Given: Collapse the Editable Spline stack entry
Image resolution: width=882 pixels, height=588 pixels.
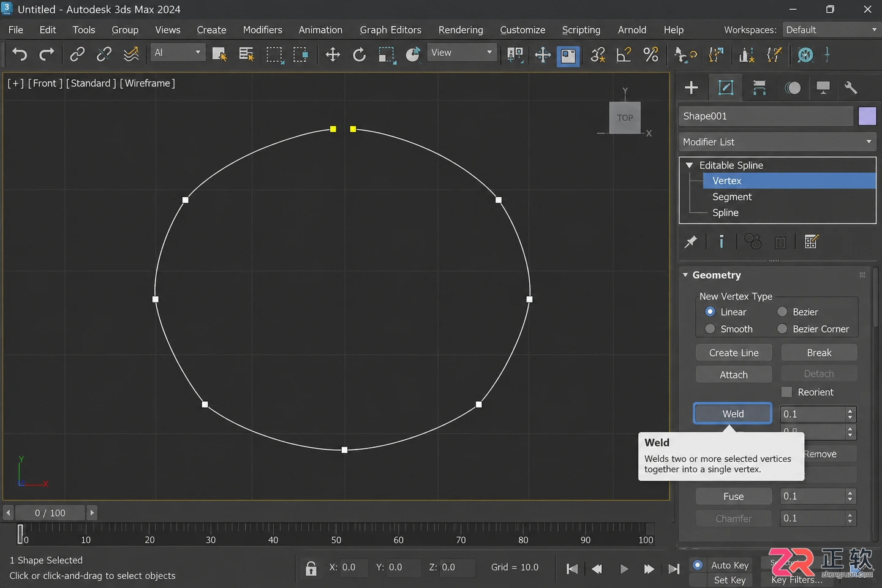Looking at the screenshot, I should tap(690, 165).
